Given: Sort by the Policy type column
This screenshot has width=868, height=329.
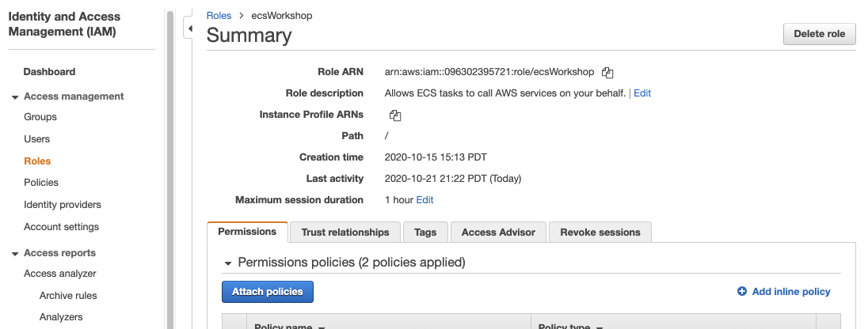Looking at the screenshot, I should 600,326.
